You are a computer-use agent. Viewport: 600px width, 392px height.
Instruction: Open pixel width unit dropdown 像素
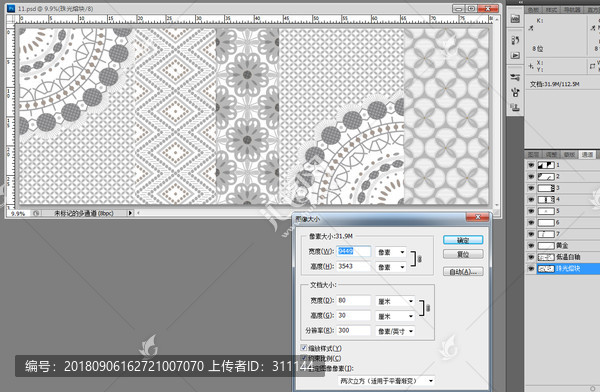[x=391, y=252]
